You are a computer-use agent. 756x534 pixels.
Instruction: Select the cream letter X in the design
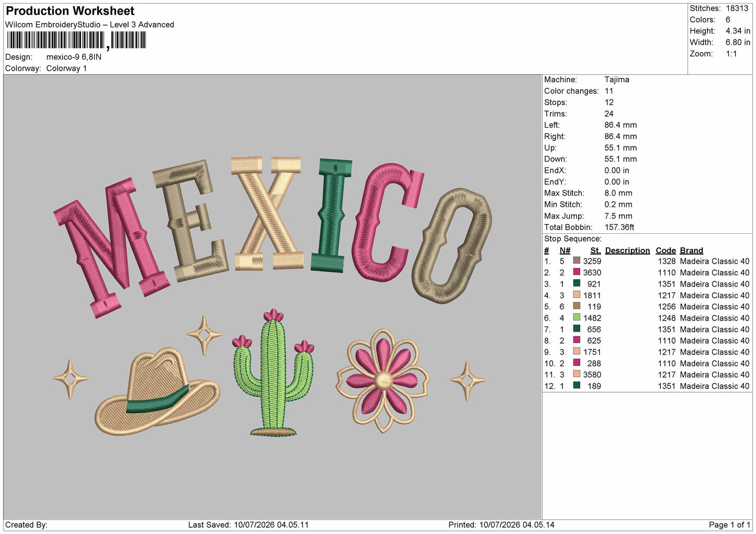click(x=268, y=213)
